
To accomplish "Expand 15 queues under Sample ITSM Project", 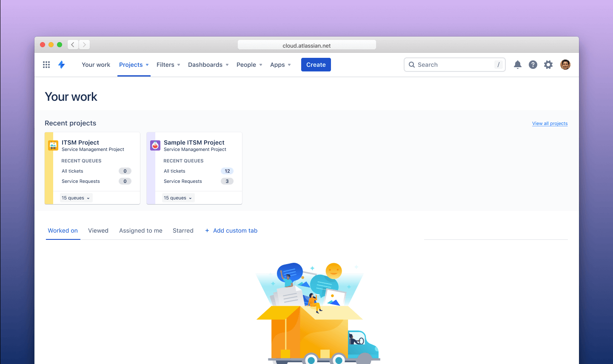I will (177, 198).
